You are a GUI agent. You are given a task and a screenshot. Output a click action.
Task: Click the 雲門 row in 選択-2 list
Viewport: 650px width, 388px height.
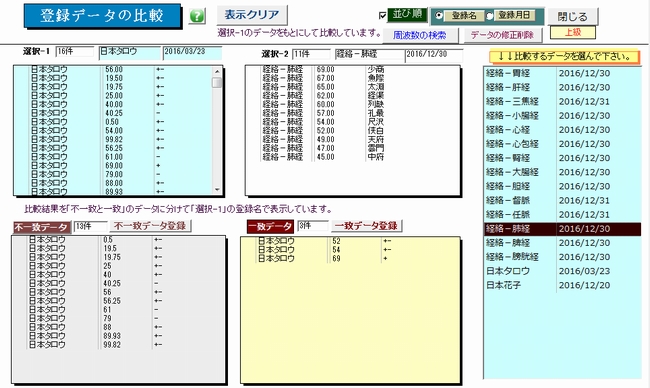click(352, 148)
